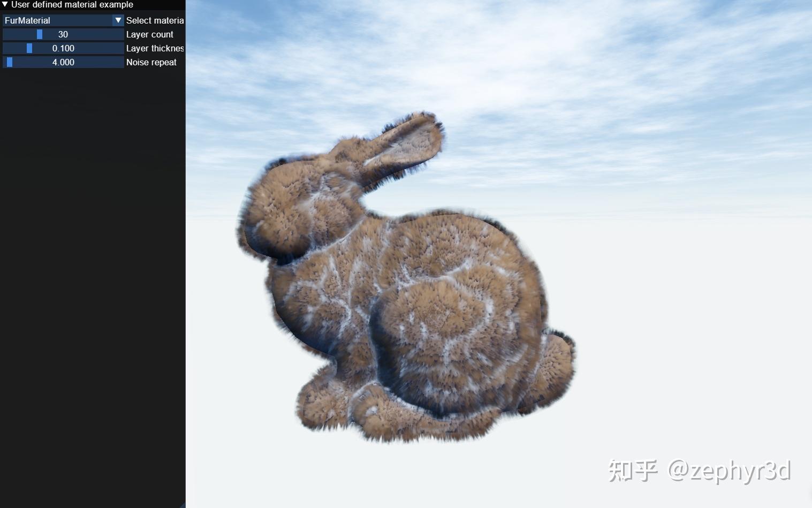This screenshot has width=812, height=508.
Task: Click the 0.100 Layer thickness value
Action: coord(63,48)
